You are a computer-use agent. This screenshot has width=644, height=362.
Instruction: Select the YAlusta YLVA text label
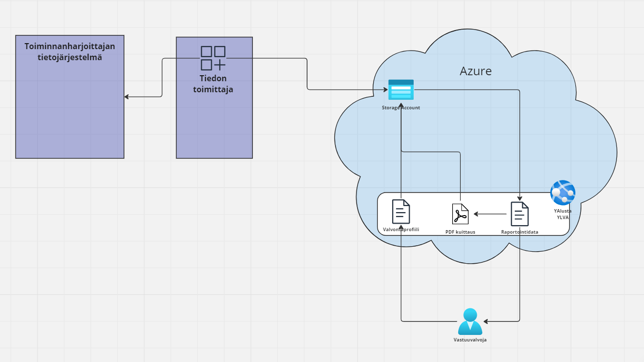click(x=563, y=214)
